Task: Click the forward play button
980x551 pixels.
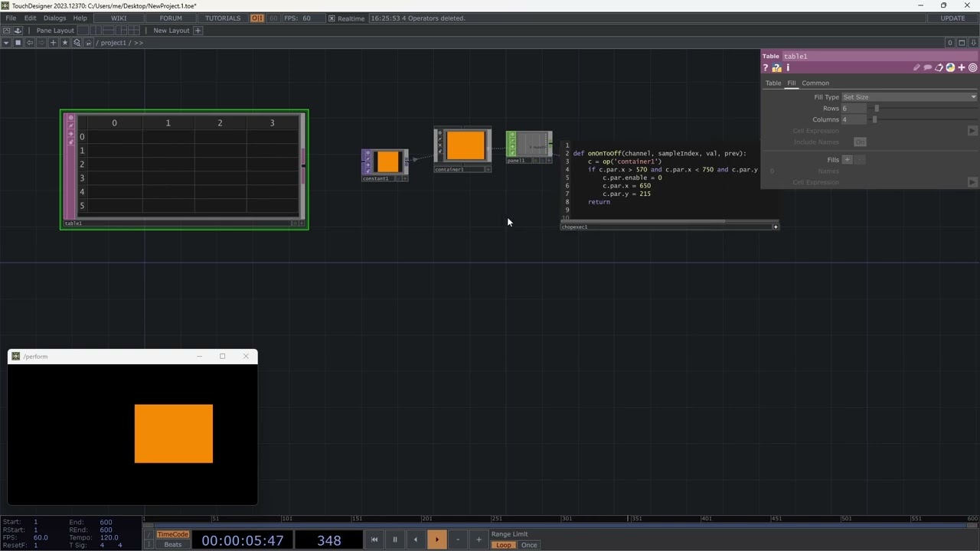Action: pyautogui.click(x=436, y=540)
